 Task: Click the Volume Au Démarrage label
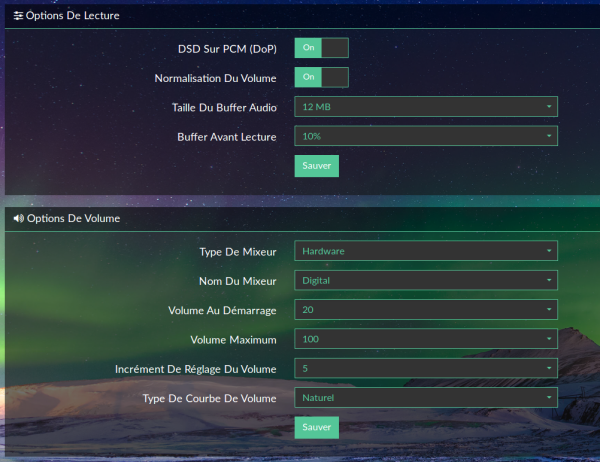[222, 310]
